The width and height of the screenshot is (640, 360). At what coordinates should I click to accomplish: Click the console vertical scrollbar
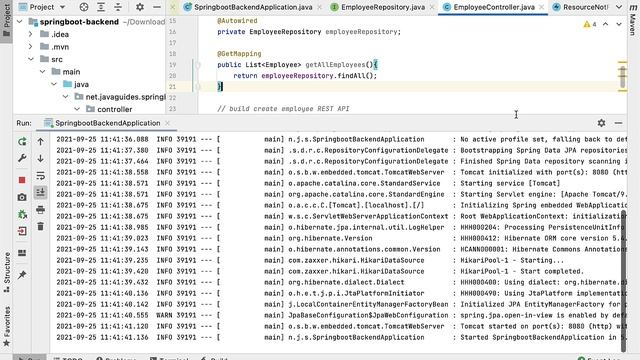click(623, 282)
